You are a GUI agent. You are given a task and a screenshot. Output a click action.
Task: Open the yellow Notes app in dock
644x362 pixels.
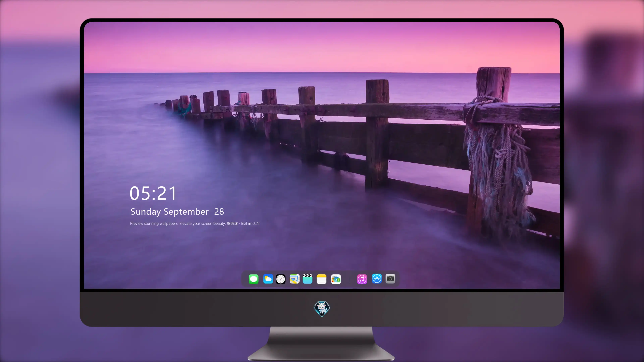321,279
